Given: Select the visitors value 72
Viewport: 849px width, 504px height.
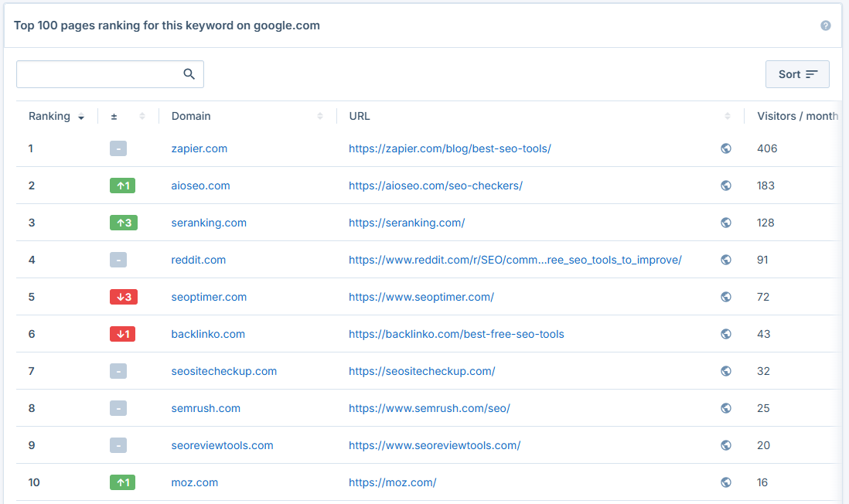Looking at the screenshot, I should click(763, 297).
